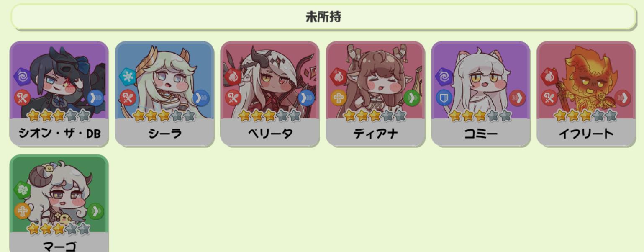Select the シオン・ザ・DB character card
Viewport: 644px width, 252px height.
(59, 94)
